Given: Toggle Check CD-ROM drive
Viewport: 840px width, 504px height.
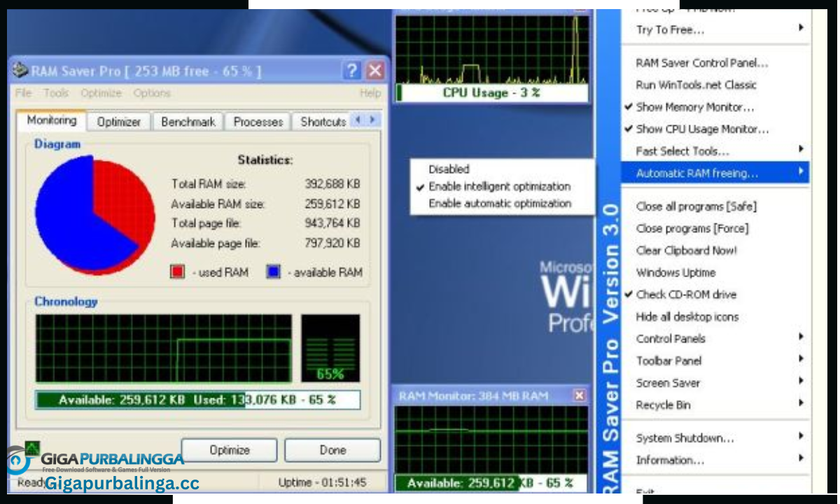Looking at the screenshot, I should coord(715,295).
